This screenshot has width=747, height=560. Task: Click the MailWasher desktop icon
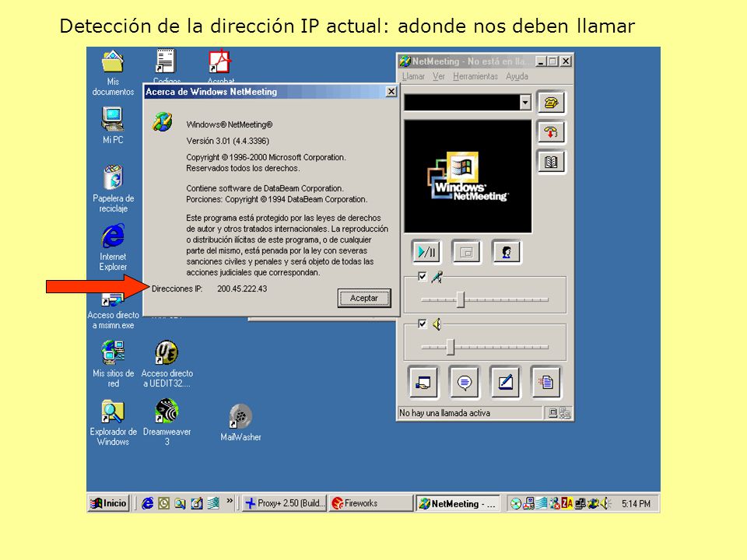tap(240, 422)
